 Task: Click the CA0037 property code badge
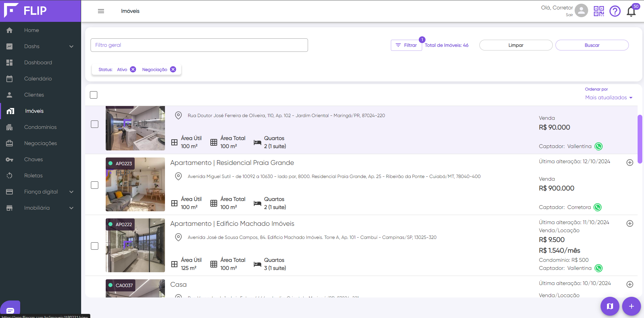point(121,285)
